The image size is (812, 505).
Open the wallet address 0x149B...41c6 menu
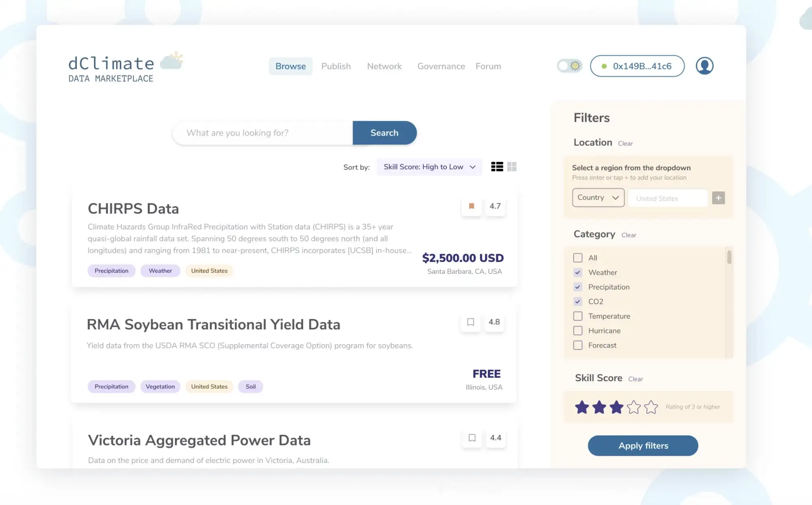(637, 66)
